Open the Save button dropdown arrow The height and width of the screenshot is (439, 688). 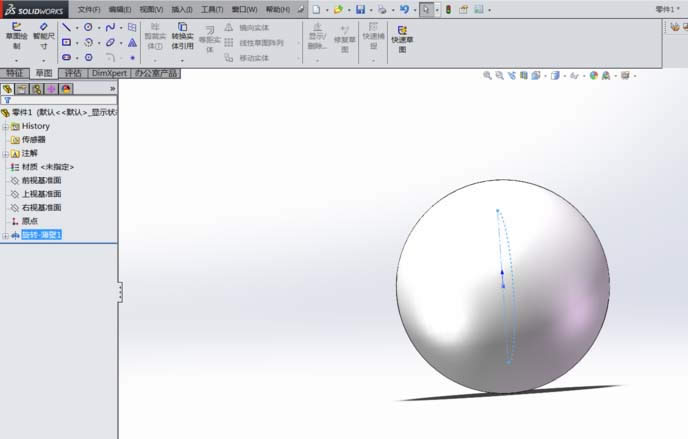pyautogui.click(x=371, y=10)
